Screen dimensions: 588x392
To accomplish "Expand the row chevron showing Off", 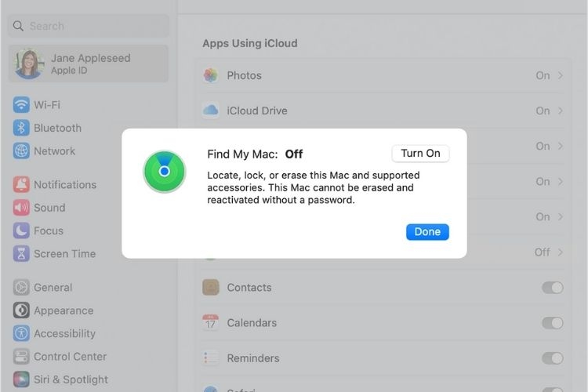I will tap(561, 252).
